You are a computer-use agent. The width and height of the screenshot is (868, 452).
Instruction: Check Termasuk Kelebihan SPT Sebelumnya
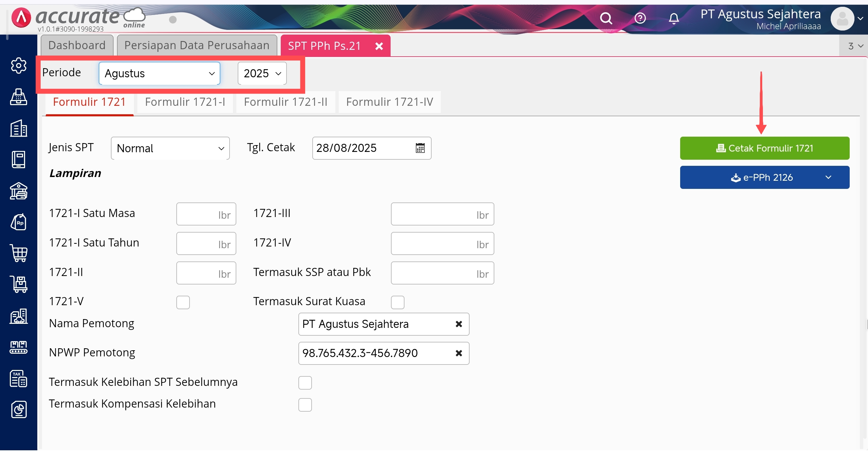305,382
